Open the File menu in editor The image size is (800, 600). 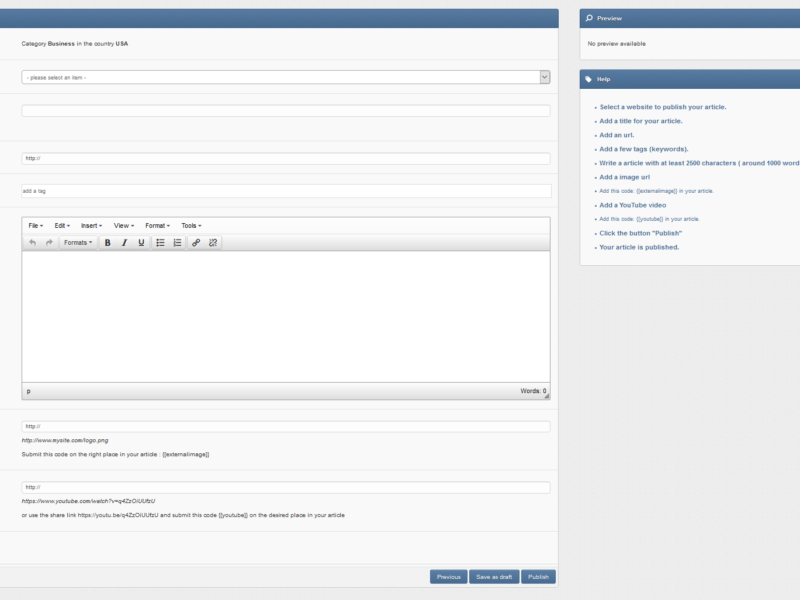click(x=36, y=226)
